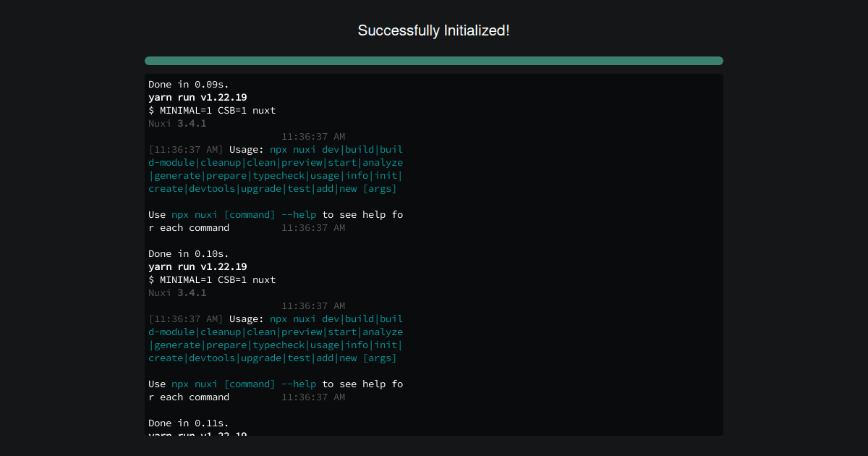The image size is (868, 456).
Task: Click the 'upgrade' command in the usage list
Action: point(260,188)
